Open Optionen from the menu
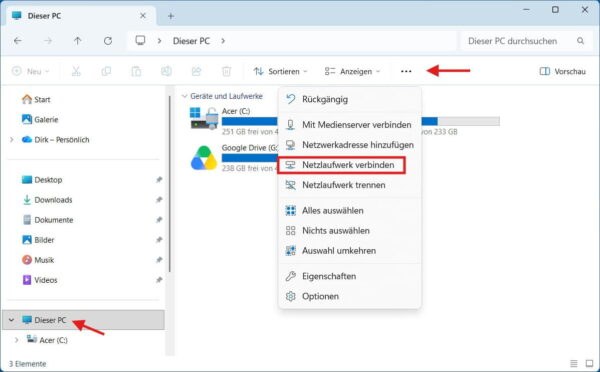The height and width of the screenshot is (372, 600). click(350, 296)
